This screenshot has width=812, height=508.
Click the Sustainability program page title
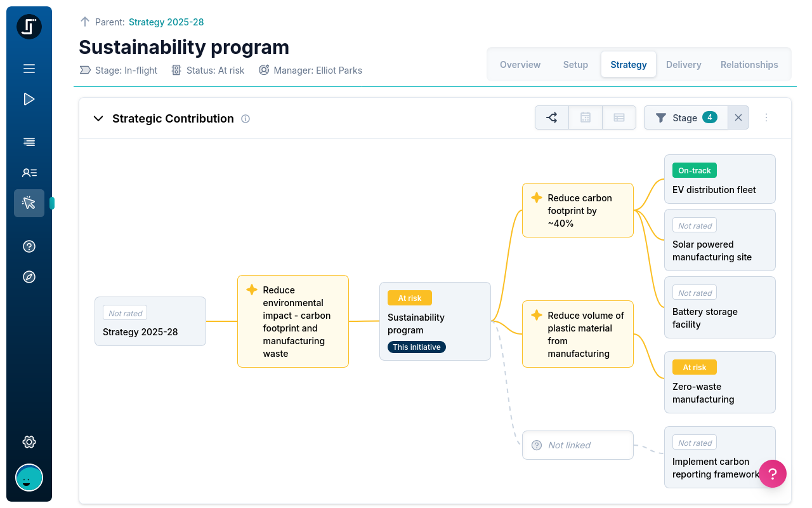pyautogui.click(x=184, y=47)
